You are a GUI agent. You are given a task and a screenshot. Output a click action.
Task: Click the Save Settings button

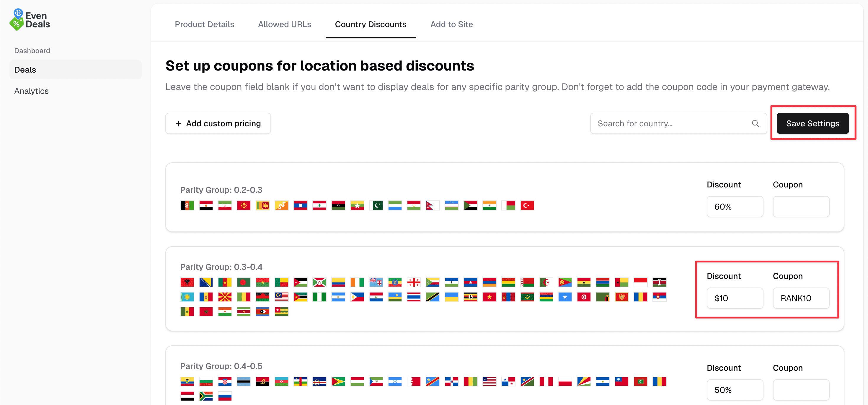pos(813,123)
